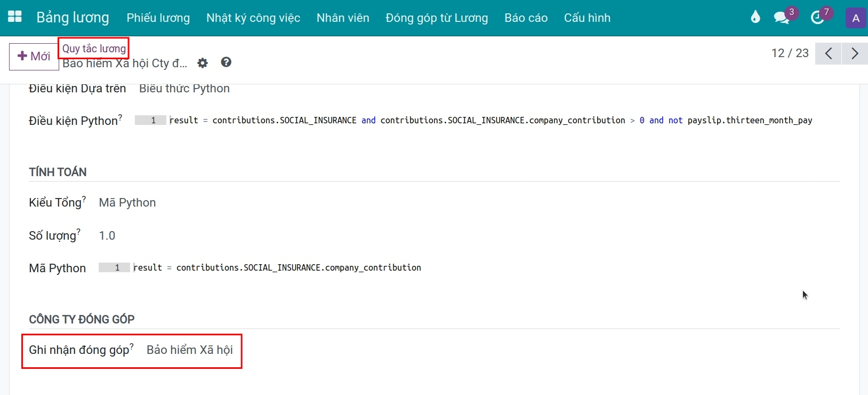Screen dimensions: 868x395
Task: Open the Biểu thức Python condition dropdown
Action: click(184, 89)
